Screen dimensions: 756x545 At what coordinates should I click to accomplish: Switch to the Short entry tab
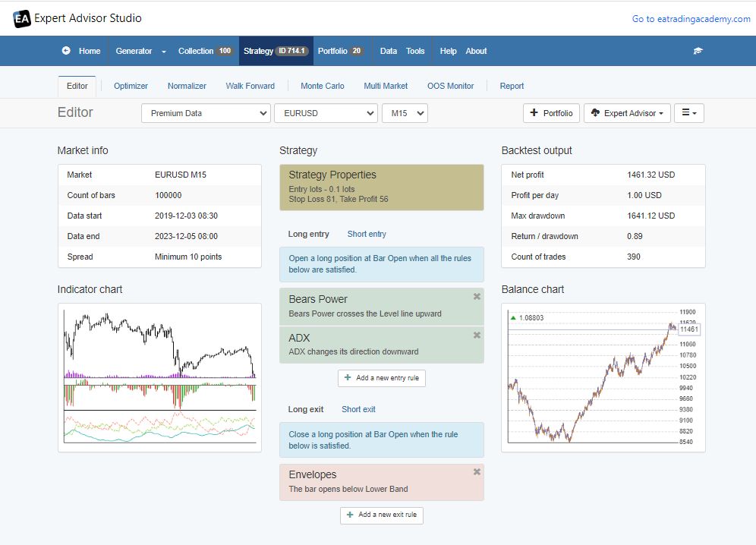(367, 234)
